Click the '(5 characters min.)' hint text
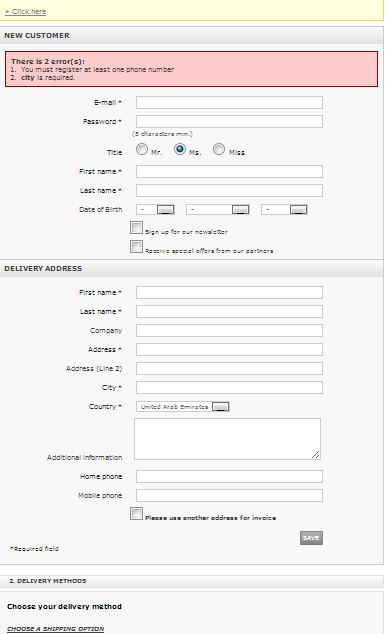The image size is (389, 634). pos(163,134)
